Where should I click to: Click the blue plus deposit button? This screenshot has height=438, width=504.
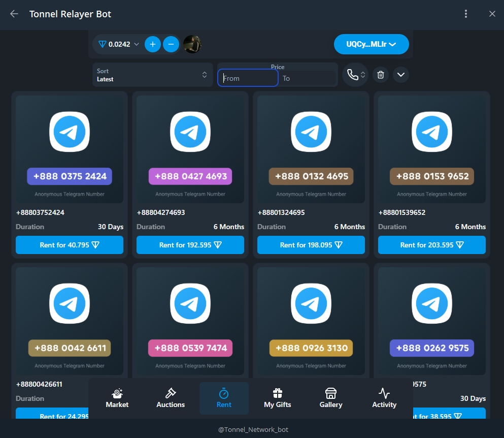152,44
